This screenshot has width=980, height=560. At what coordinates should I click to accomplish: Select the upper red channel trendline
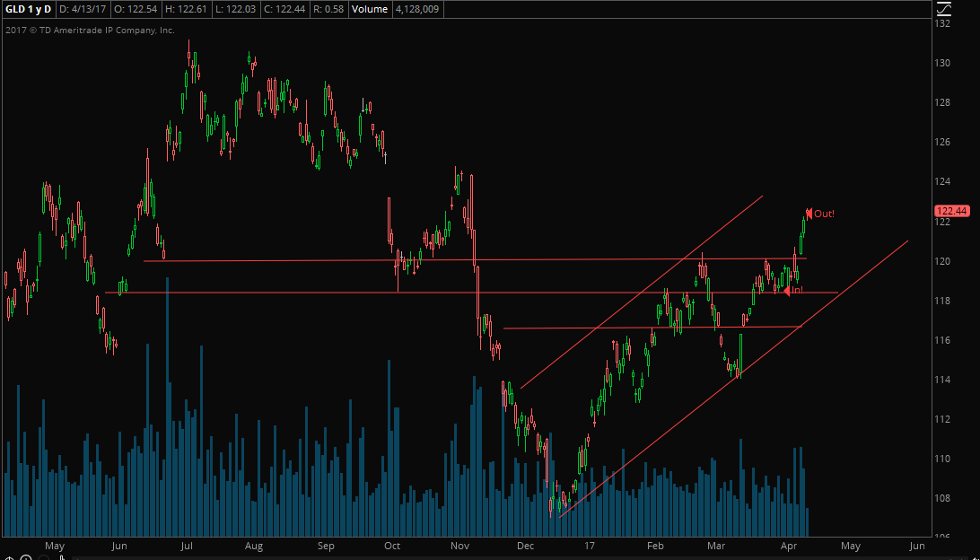pyautogui.click(x=642, y=292)
